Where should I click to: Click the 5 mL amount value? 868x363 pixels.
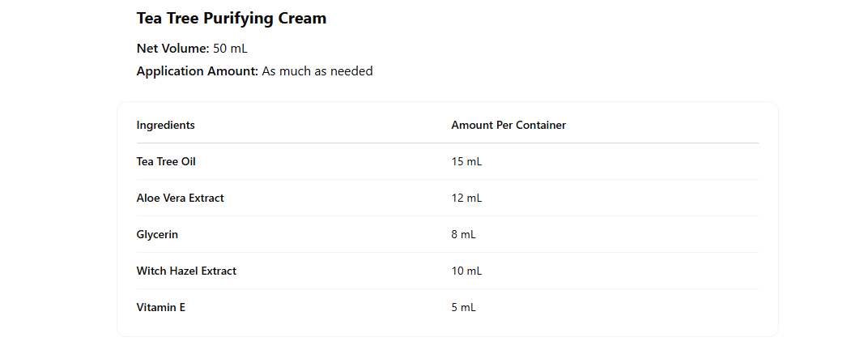coord(464,307)
